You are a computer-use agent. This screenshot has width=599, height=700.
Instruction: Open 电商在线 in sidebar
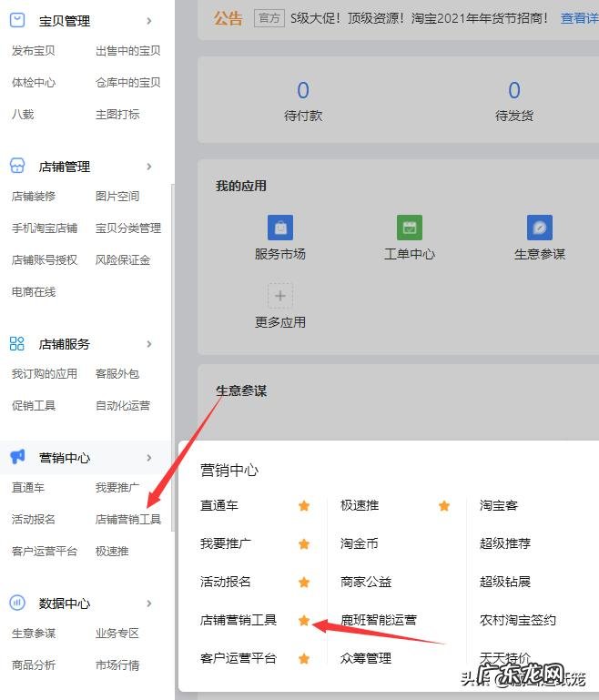[x=34, y=292]
